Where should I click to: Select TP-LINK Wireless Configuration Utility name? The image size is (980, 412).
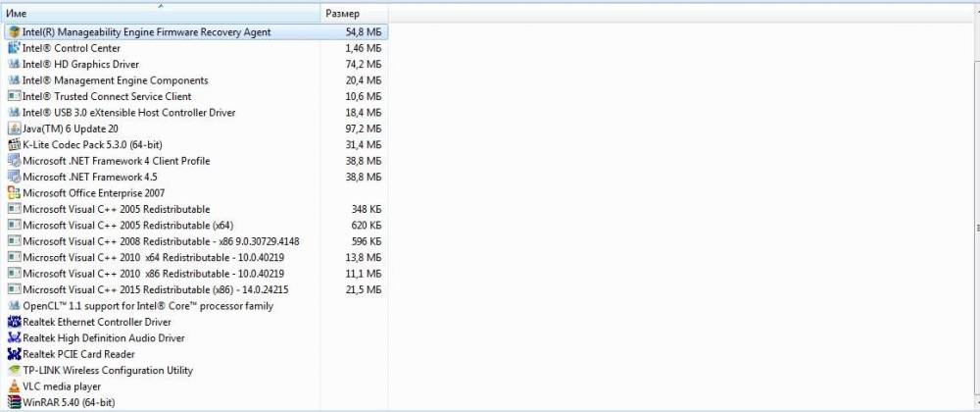(x=108, y=370)
